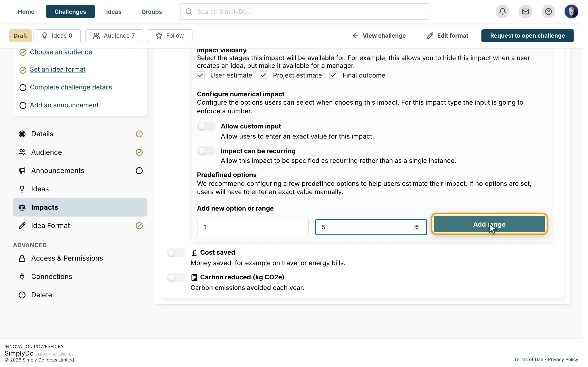588x367 pixels.
Task: Click the Add range button
Action: click(x=489, y=224)
